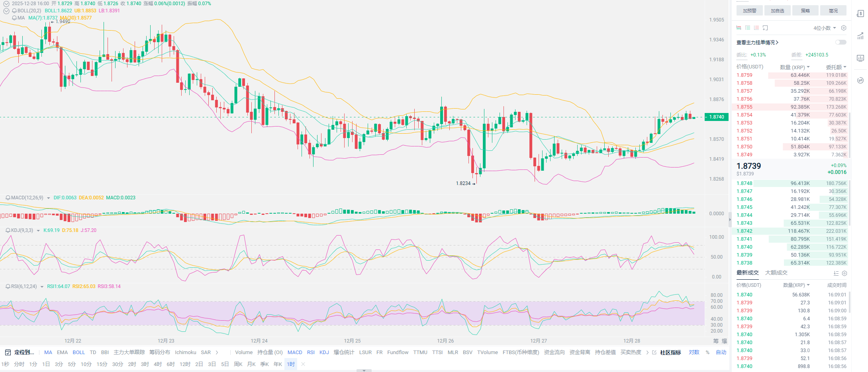Show combined buy and sell order book view
Viewport: 868px width, 372px height.
pyautogui.click(x=739, y=28)
